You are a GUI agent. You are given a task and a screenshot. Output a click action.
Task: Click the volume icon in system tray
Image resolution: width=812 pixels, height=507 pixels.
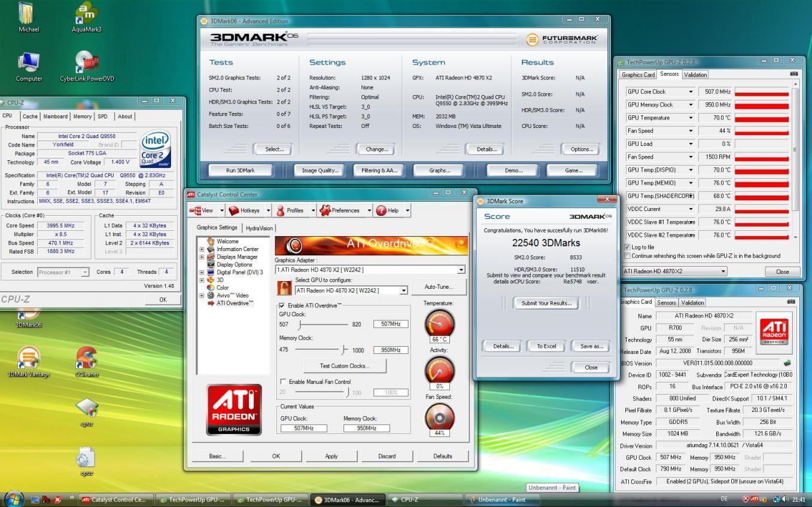785,499
